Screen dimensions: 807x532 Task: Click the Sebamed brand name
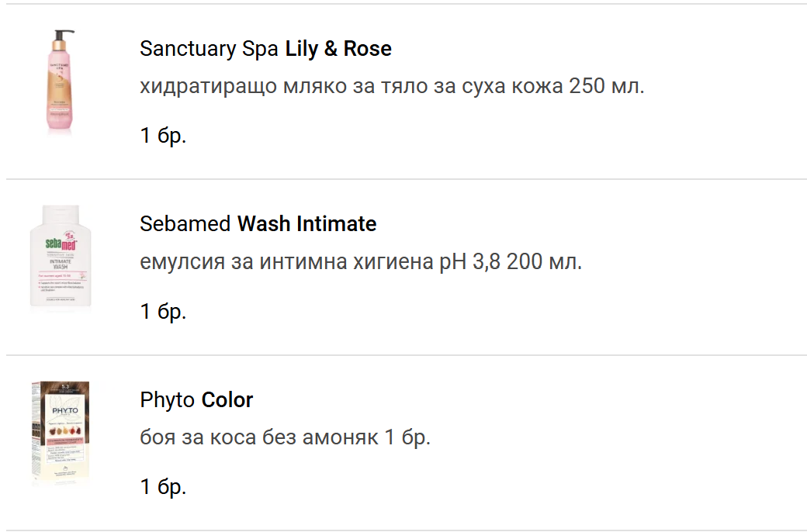point(185,224)
